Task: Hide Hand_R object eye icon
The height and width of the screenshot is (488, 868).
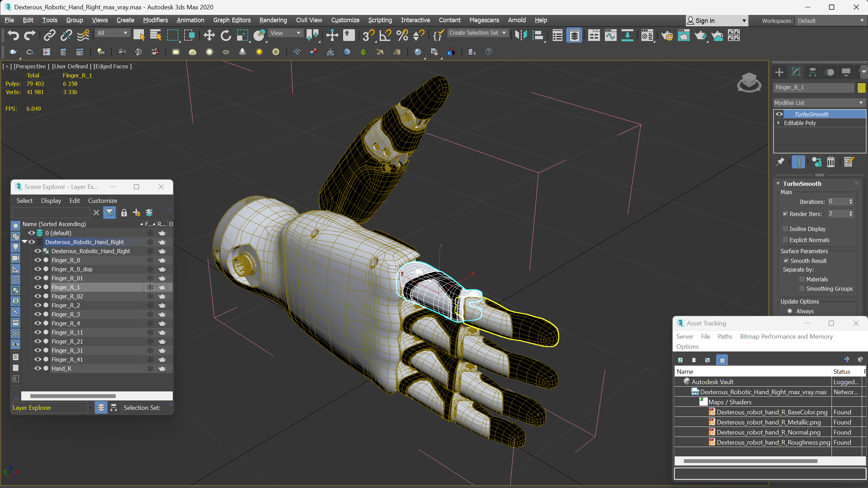Action: (38, 369)
